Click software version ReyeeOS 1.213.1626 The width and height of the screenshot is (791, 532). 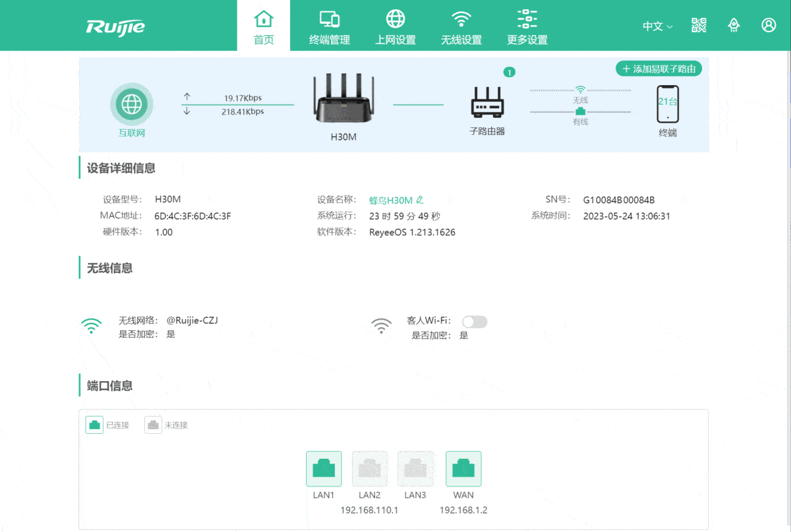coord(412,232)
